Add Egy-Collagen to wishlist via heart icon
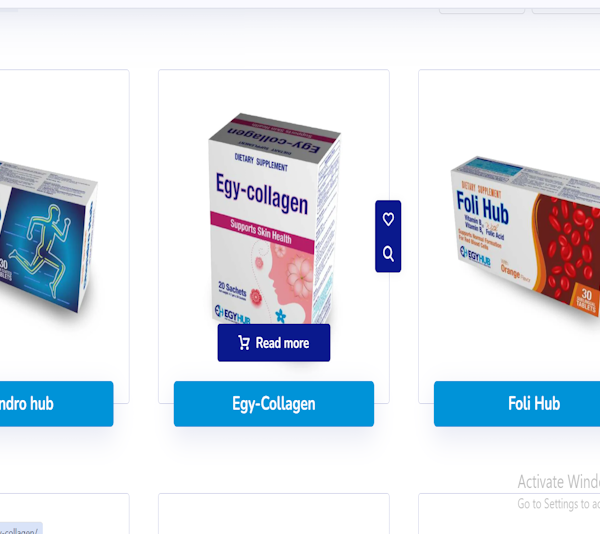Viewport: 600px width, 534px height. tap(388, 219)
